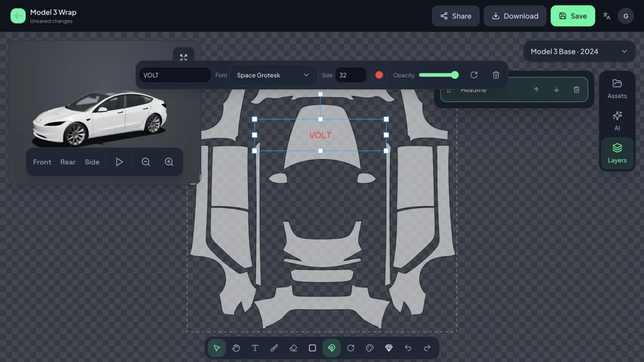The height and width of the screenshot is (362, 644).
Task: Open the Model 3 Base 2024 dropdown
Action: click(579, 51)
